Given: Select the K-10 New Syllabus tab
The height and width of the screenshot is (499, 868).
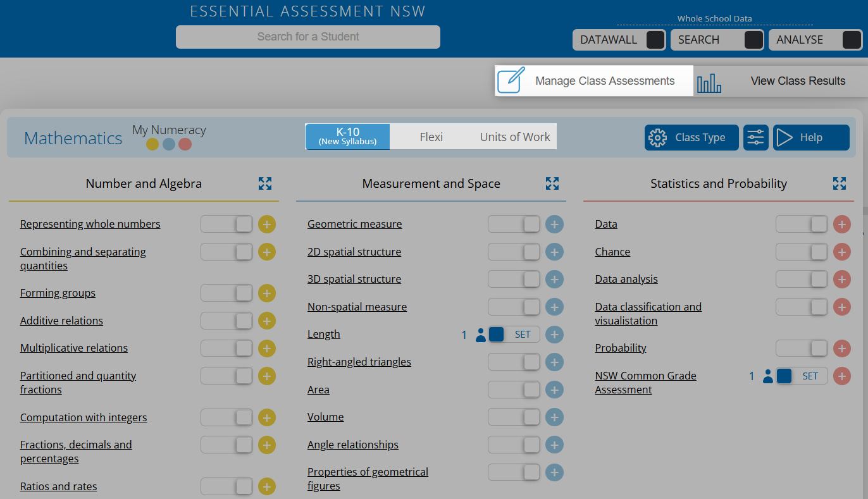Looking at the screenshot, I should pyautogui.click(x=347, y=137).
